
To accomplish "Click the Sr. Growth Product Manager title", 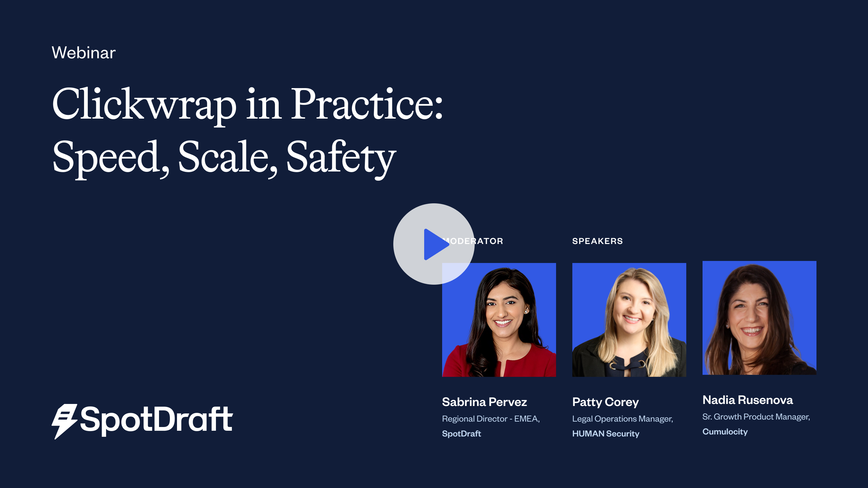I will [x=756, y=417].
